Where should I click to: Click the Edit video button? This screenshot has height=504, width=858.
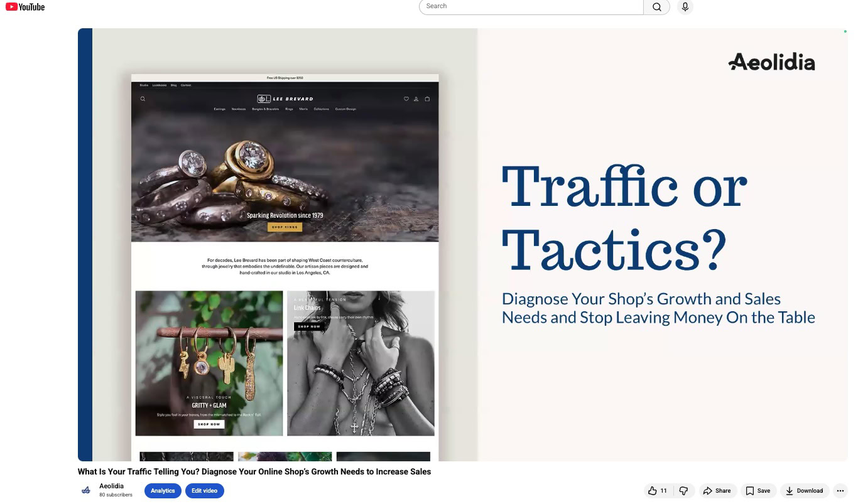(x=205, y=490)
